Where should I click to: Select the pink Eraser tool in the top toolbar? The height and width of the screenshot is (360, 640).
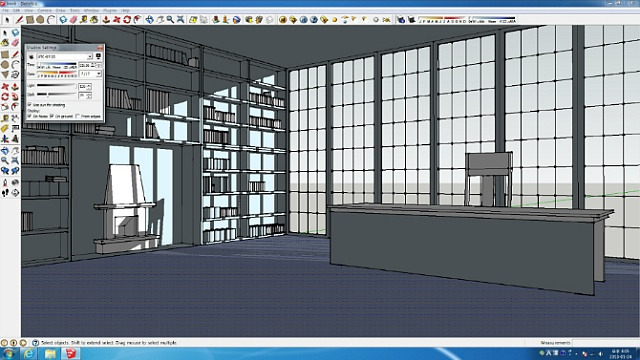(73, 19)
